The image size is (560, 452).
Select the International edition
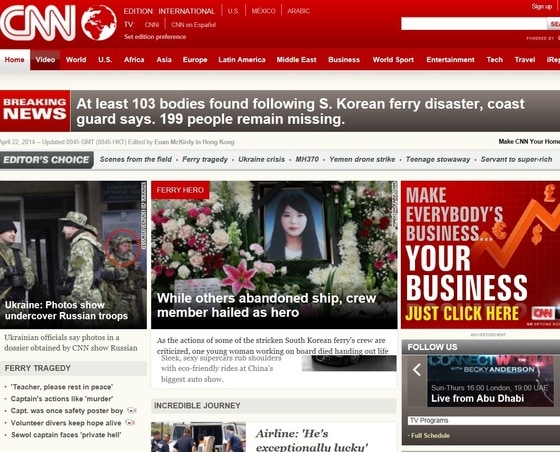pyautogui.click(x=187, y=11)
